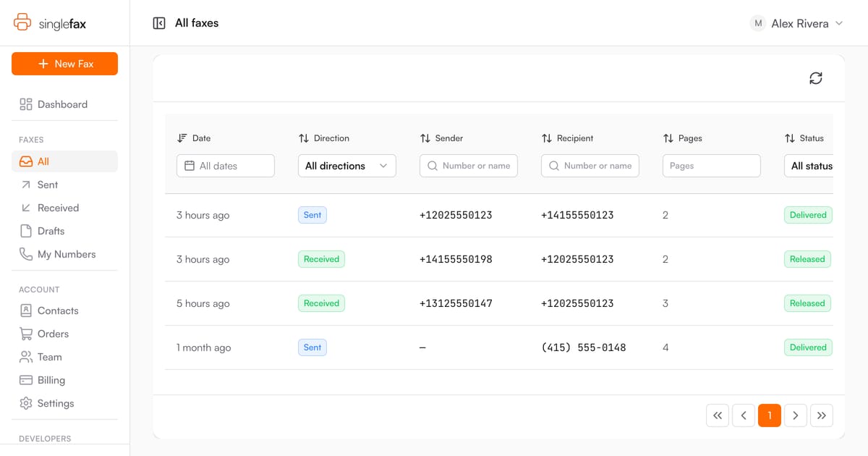
Task: Open the All status filter dropdown
Action: point(809,166)
